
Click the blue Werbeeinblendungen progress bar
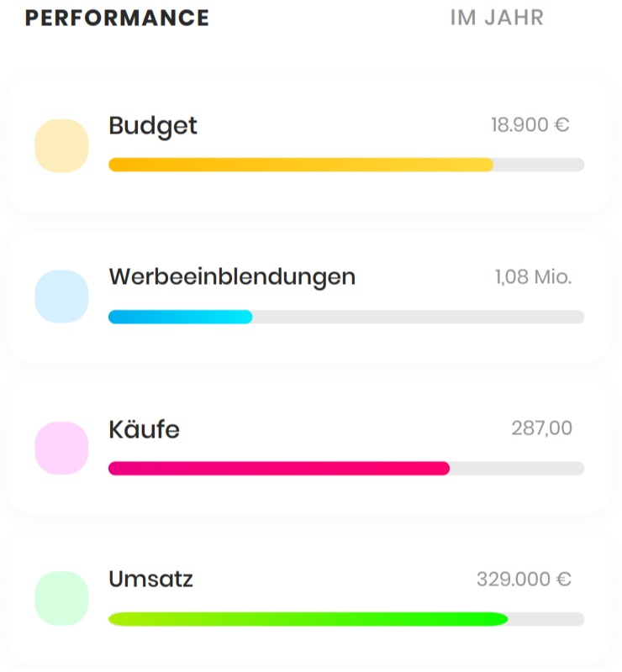click(x=181, y=317)
